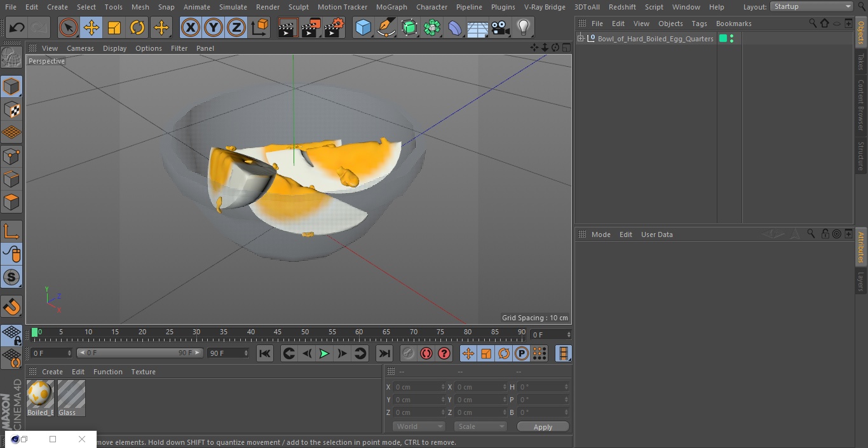Viewport: 868px width, 448px height.
Task: Click the Apply button
Action: 543,427
